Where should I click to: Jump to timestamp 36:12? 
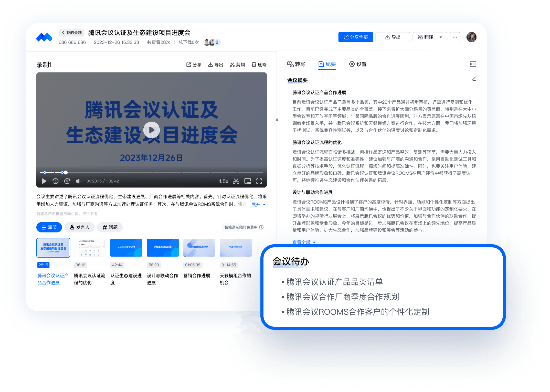[80, 265]
